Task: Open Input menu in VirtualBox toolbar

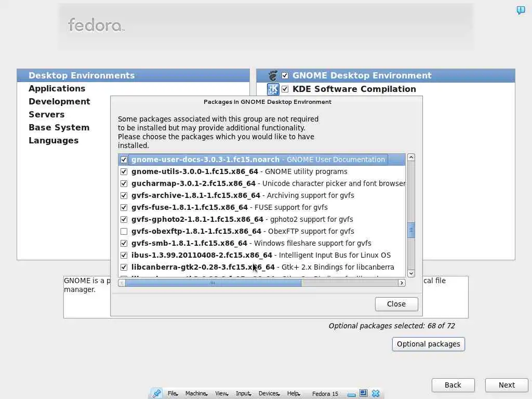Action: 243,394
